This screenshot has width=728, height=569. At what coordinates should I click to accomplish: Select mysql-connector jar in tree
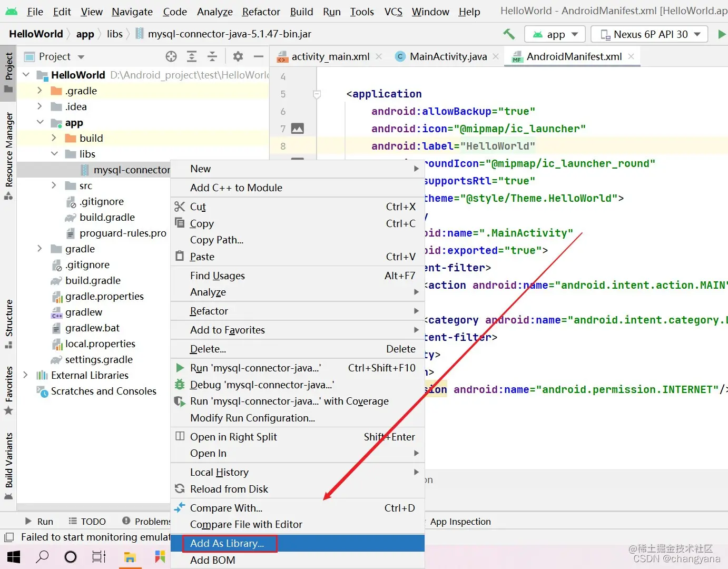[x=94, y=170]
